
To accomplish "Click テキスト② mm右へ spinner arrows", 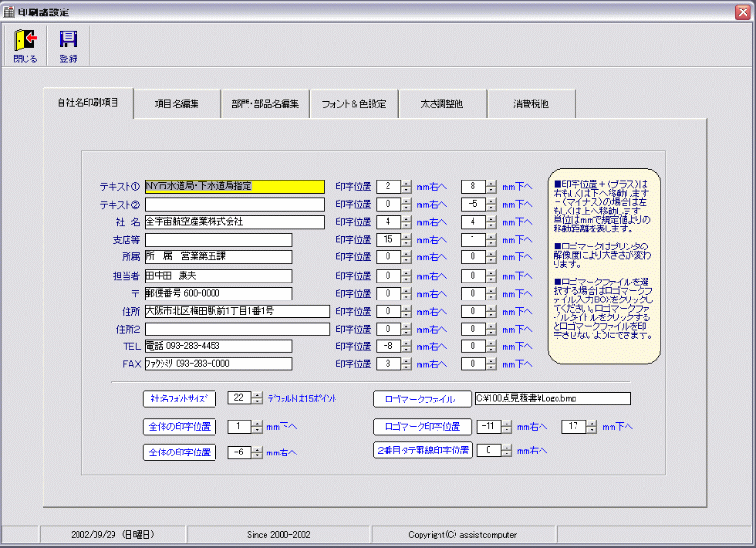I will point(406,204).
